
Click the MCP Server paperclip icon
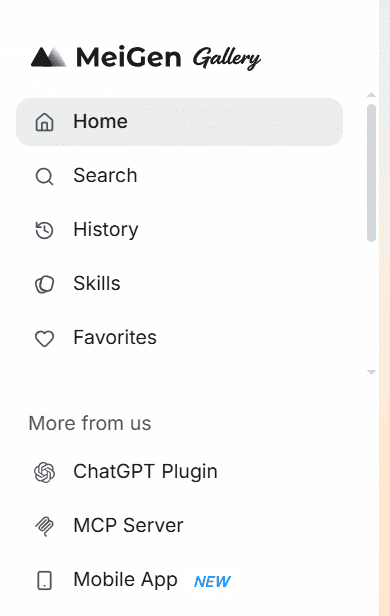click(44, 526)
